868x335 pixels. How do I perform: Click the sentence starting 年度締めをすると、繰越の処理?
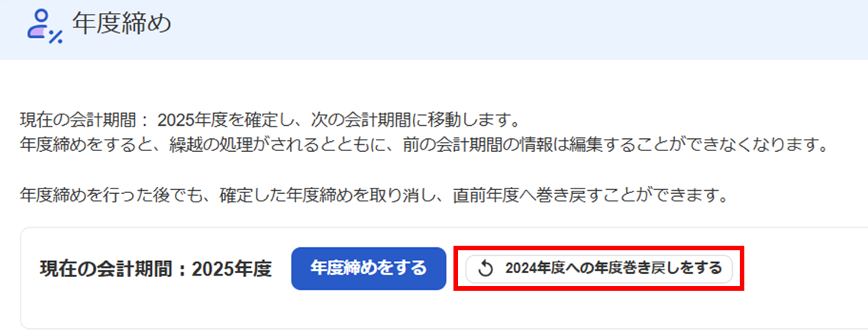[423, 147]
